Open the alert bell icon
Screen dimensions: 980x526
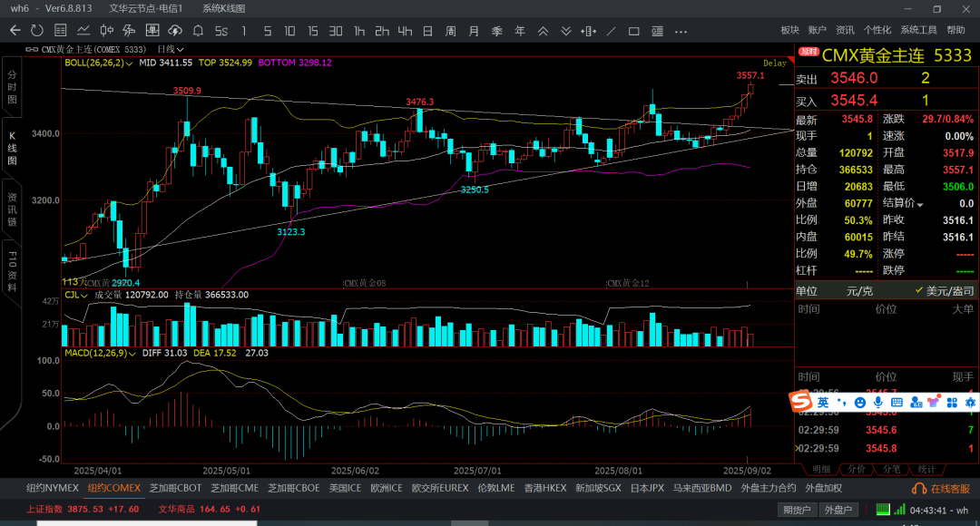coord(198,31)
